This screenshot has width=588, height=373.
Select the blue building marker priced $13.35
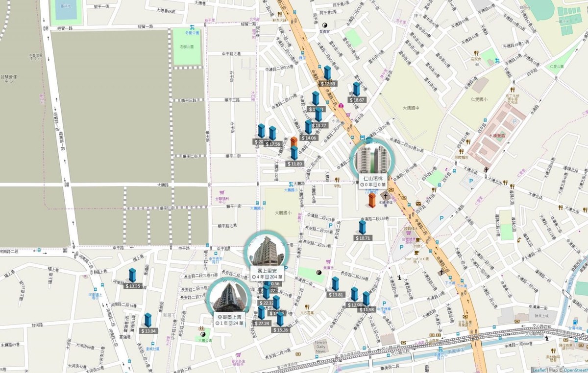click(132, 275)
